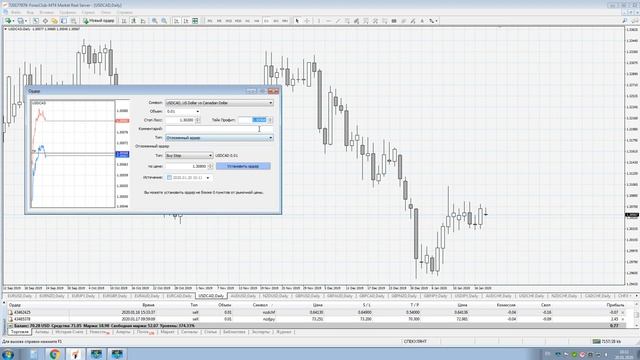Viewport: 640px width, 360px height.
Task: Close order 43462425 with its x
Action: (623, 312)
